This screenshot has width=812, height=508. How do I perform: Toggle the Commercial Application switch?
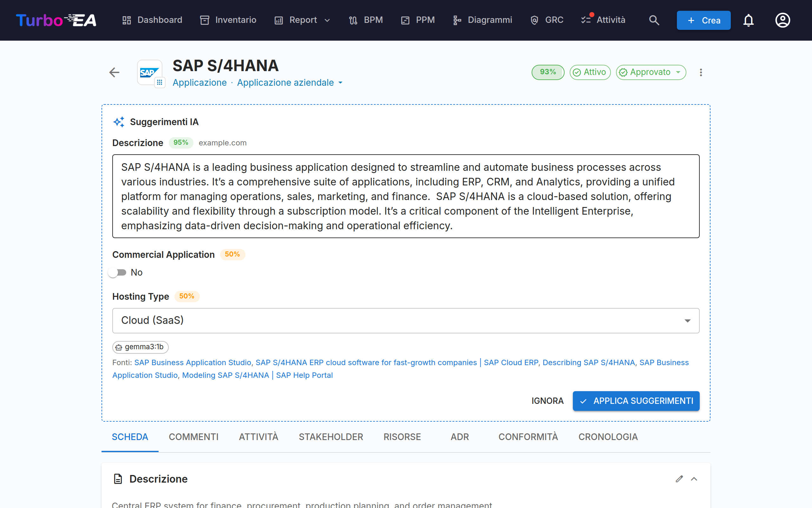117,272
